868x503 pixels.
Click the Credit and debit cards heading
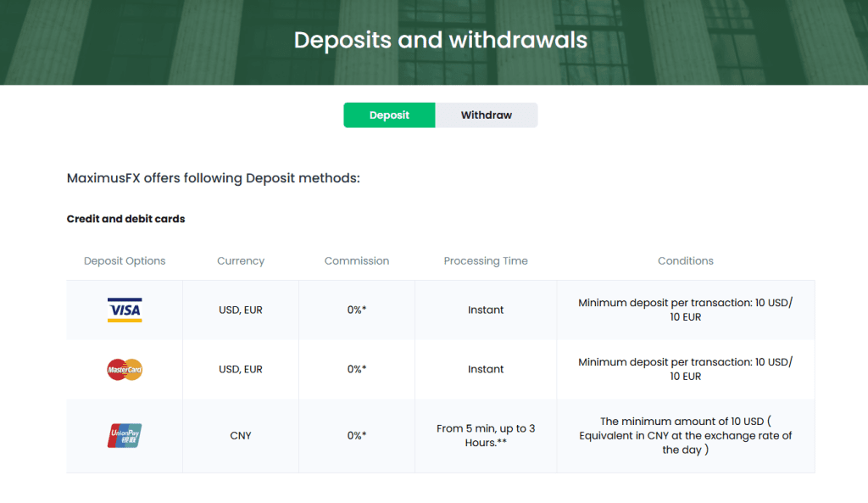tap(125, 219)
